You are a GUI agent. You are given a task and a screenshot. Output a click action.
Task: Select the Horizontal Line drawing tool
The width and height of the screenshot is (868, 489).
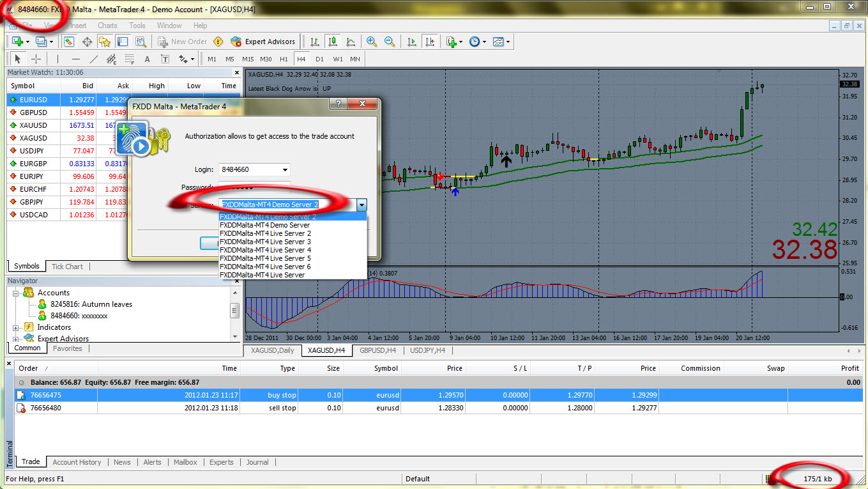click(75, 59)
